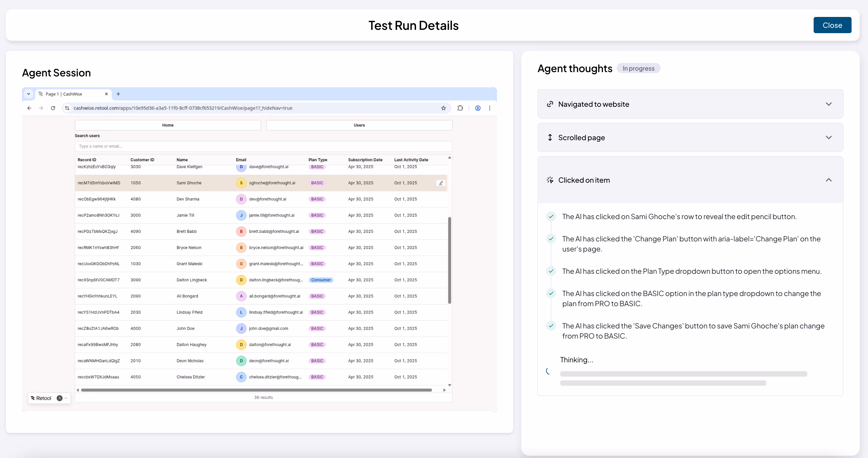Open a new browser tab with plus

click(118, 94)
